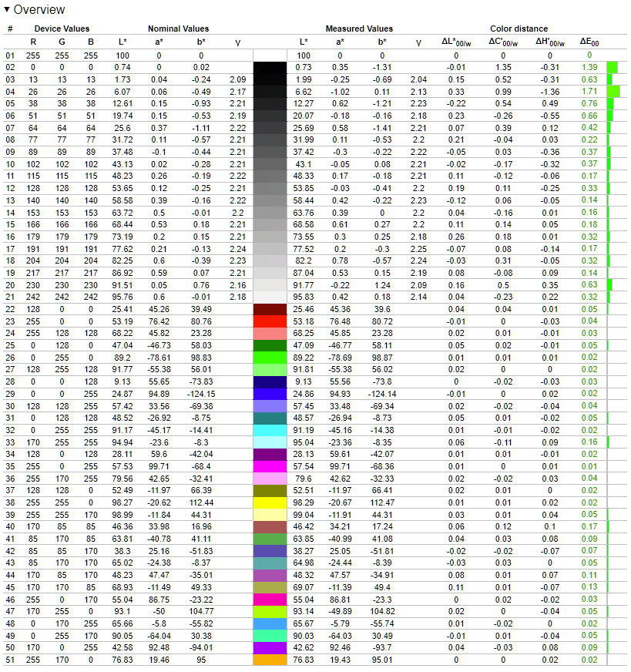
Task: Click the pink swatch in row 24
Action: pos(270,334)
